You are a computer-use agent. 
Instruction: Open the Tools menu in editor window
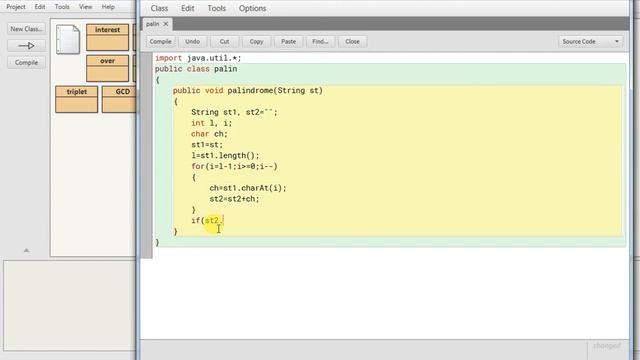click(x=217, y=8)
